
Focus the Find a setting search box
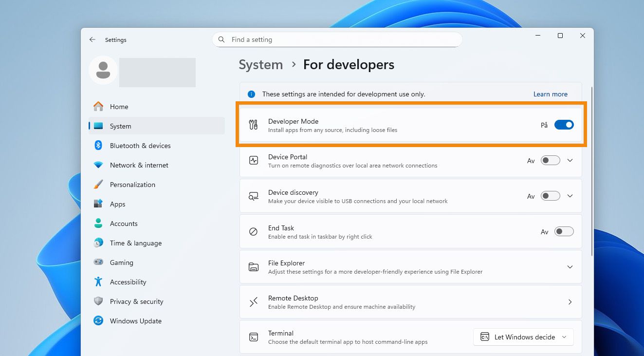pyautogui.click(x=341, y=39)
